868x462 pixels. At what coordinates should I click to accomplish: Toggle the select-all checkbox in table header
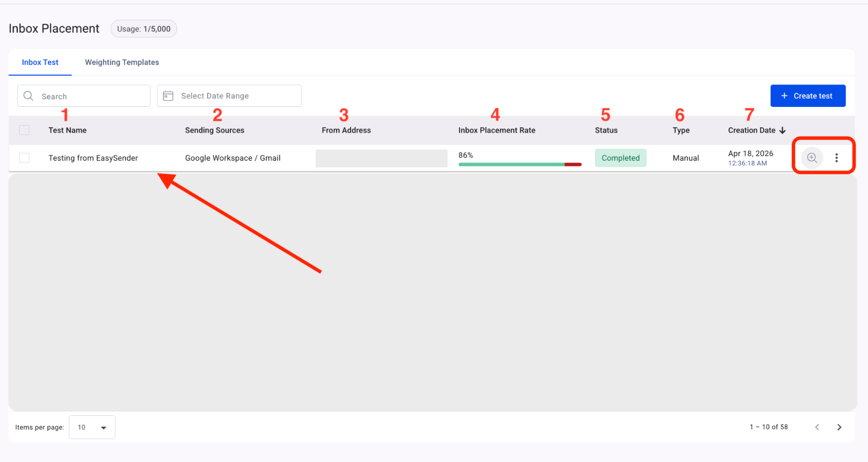click(x=24, y=130)
